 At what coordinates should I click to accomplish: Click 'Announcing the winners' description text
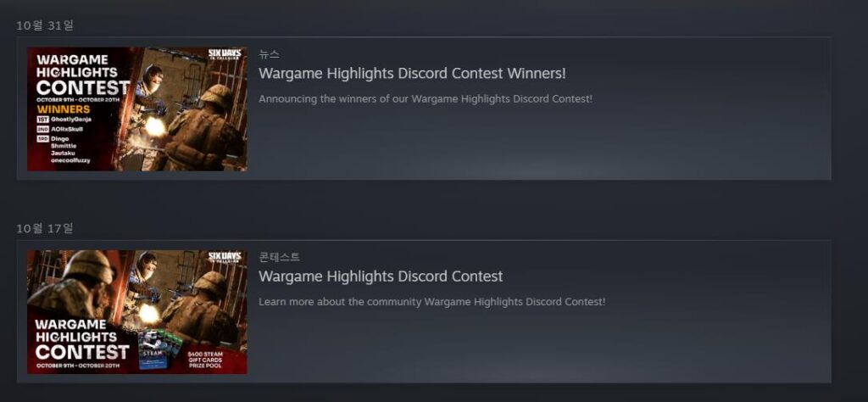(x=426, y=99)
